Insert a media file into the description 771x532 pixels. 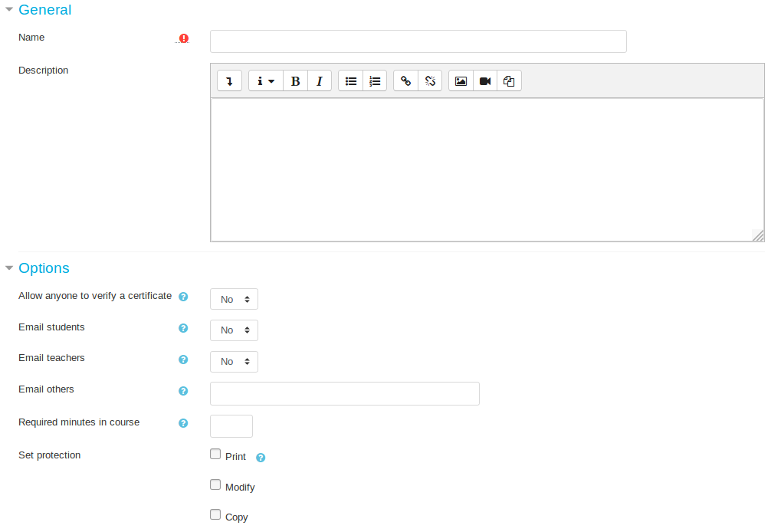pyautogui.click(x=485, y=80)
